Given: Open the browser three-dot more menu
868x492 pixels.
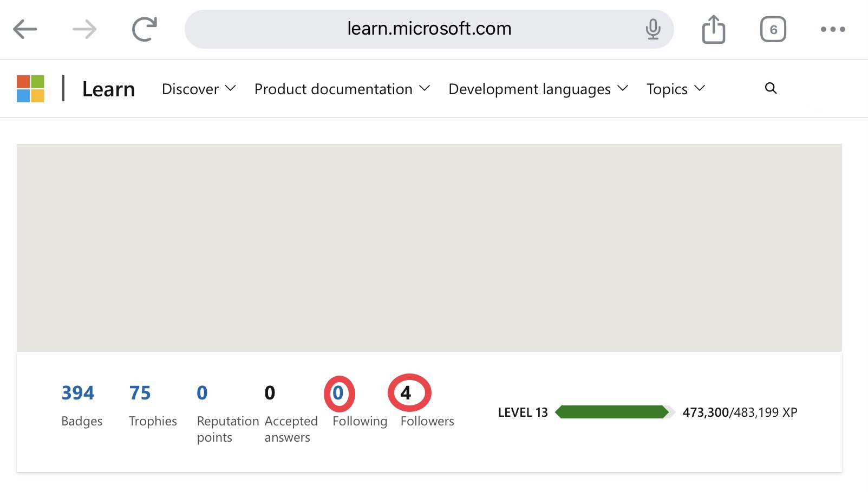Looking at the screenshot, I should click(833, 29).
